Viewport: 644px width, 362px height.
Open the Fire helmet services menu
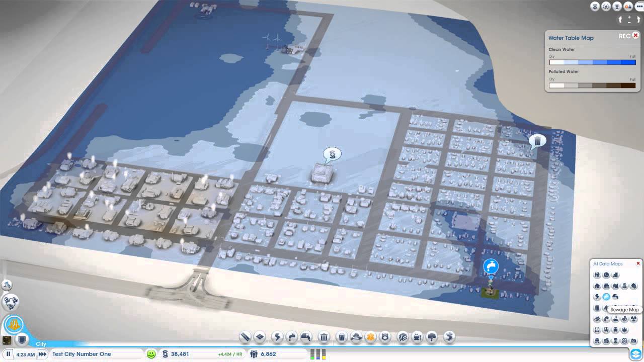tap(356, 337)
